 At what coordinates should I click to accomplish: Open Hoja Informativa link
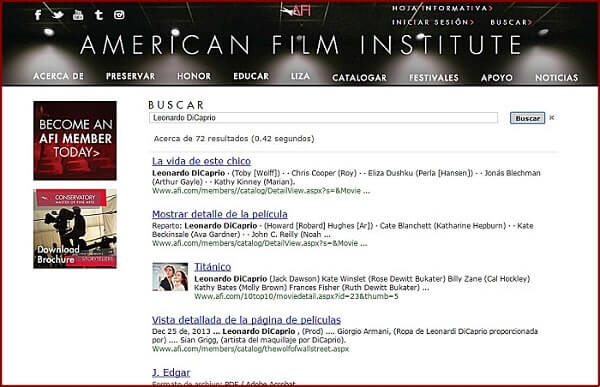coord(442,8)
